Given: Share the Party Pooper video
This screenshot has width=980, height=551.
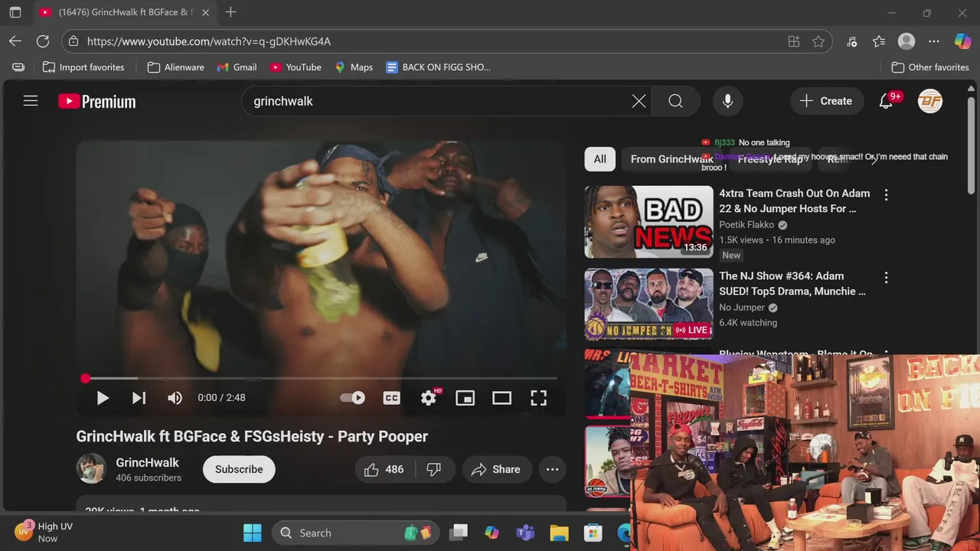Looking at the screenshot, I should (496, 470).
